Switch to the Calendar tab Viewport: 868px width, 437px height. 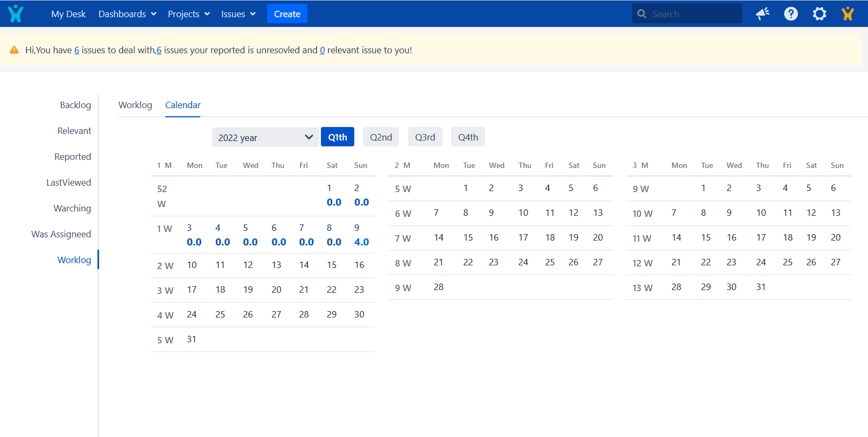[183, 105]
